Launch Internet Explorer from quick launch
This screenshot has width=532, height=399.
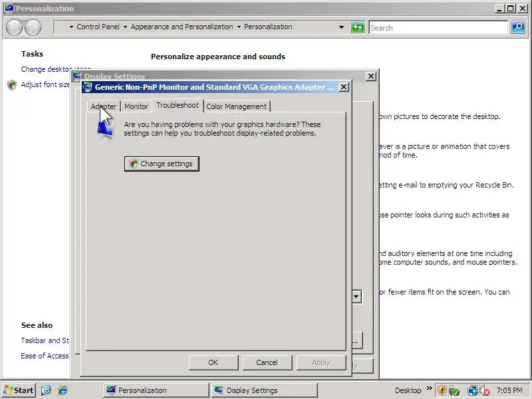click(63, 390)
